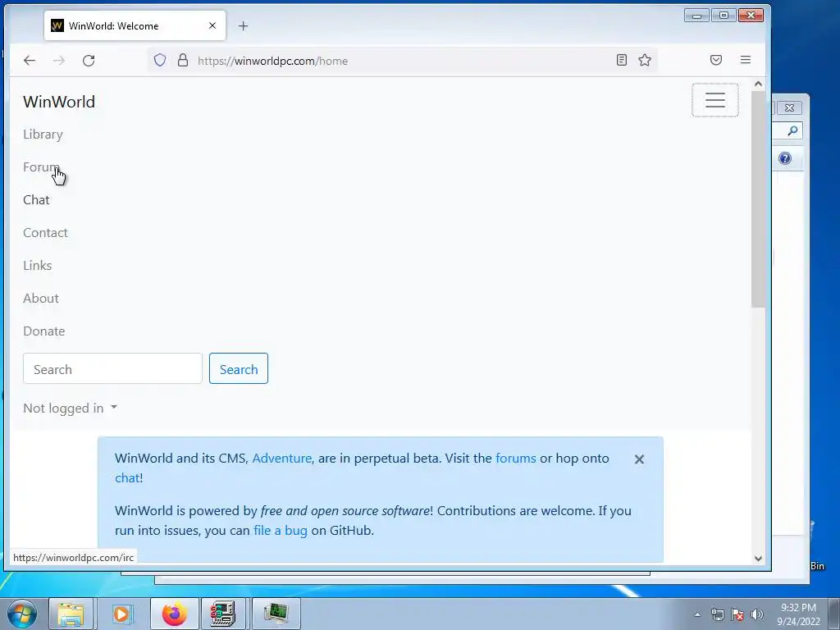Image resolution: width=840 pixels, height=630 pixels.
Task: Collapse the WinWorld navbar hamburger toggle
Action: tap(715, 100)
